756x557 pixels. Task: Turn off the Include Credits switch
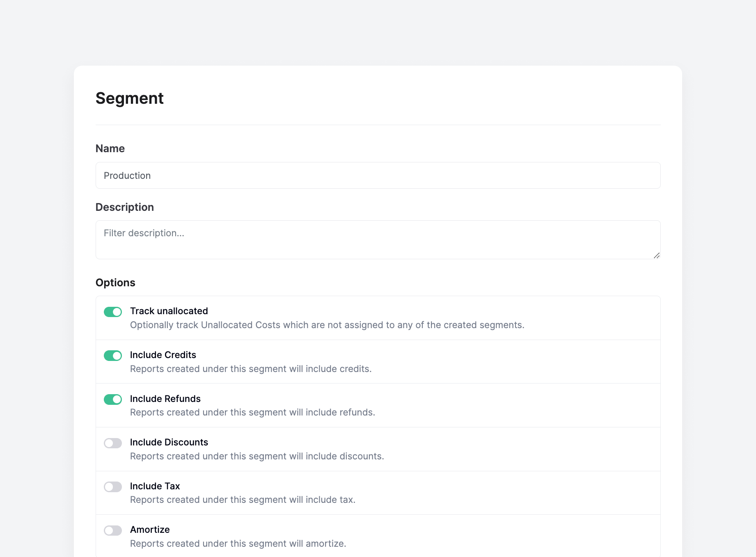pos(113,356)
